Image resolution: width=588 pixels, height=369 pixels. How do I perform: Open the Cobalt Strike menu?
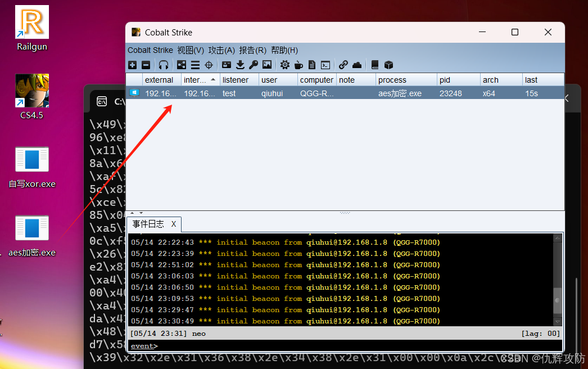pos(150,50)
